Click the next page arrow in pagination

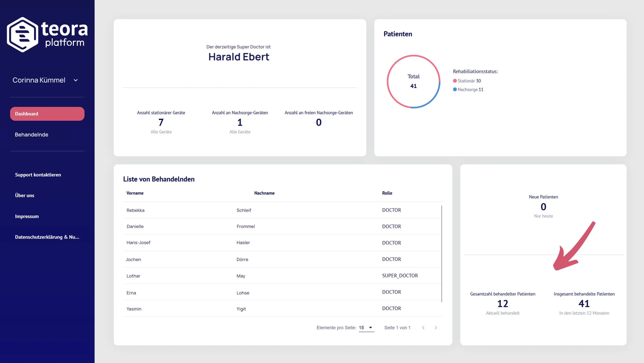(436, 328)
